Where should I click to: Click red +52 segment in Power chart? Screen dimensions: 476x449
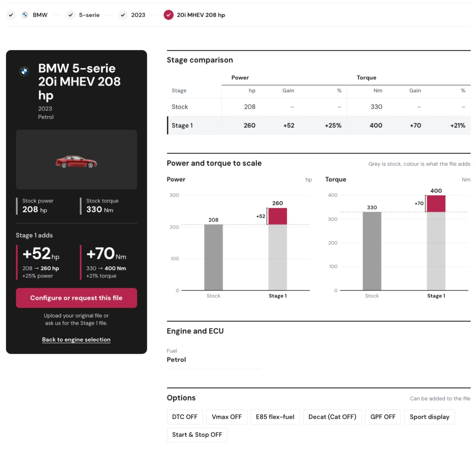278,216
